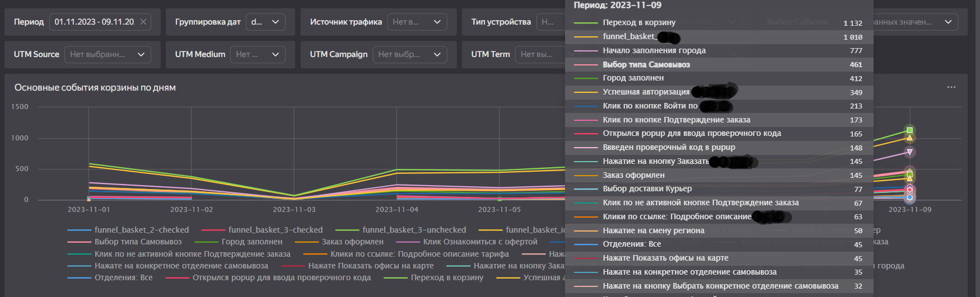Hide the Выбор типа Самовывоз legend series
Viewport: 980px width, 297px height.
[x=124, y=242]
